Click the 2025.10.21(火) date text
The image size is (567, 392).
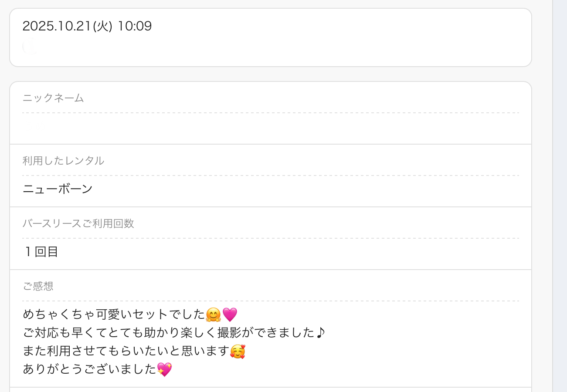(x=68, y=26)
